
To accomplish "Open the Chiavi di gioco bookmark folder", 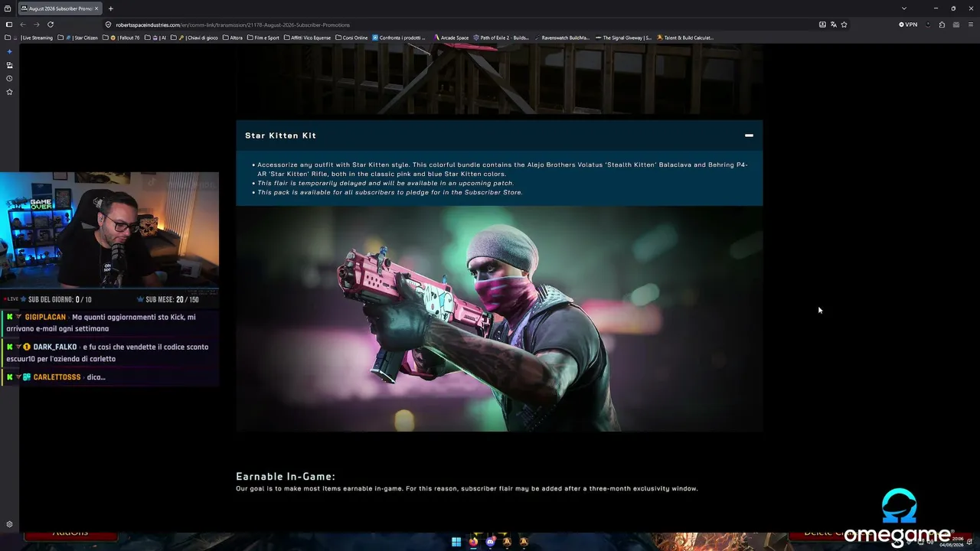I will click(195, 37).
